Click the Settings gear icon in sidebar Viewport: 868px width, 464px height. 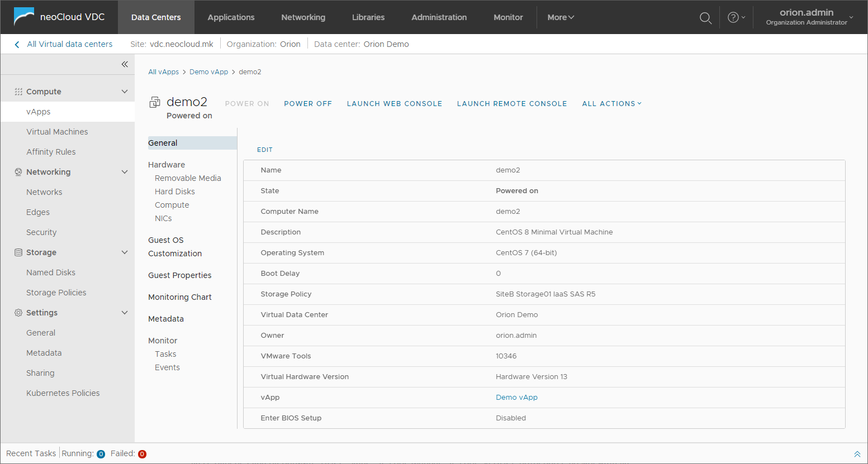[18, 313]
